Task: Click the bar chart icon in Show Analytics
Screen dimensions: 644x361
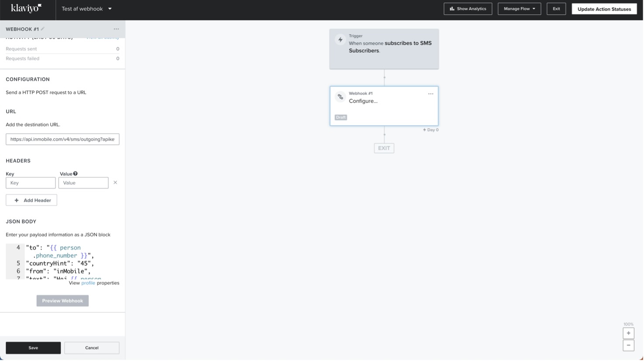Action: (x=452, y=9)
